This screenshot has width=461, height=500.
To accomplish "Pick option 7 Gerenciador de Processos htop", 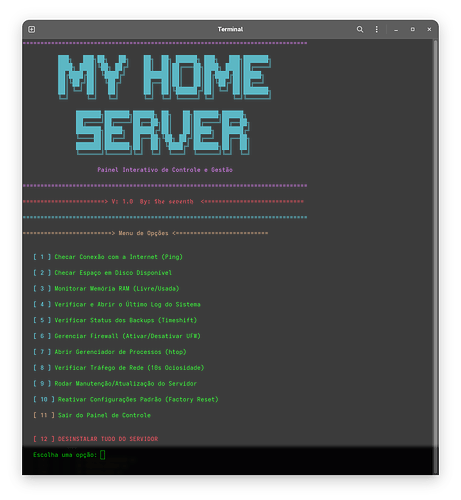I will pyautogui.click(x=110, y=352).
